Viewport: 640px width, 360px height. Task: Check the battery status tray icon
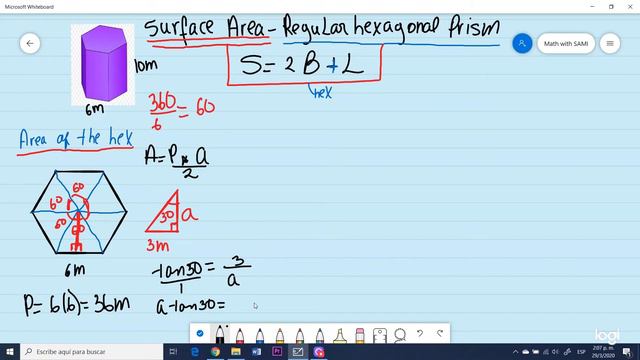point(536,351)
